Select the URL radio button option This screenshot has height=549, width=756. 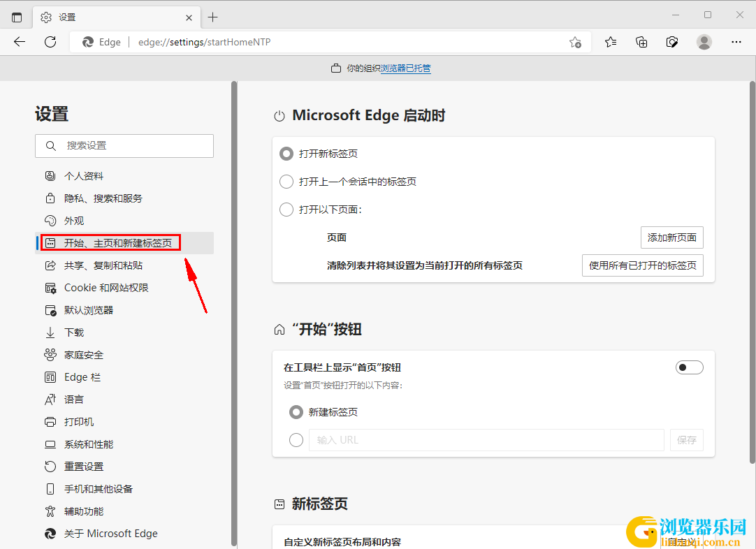tap(296, 440)
